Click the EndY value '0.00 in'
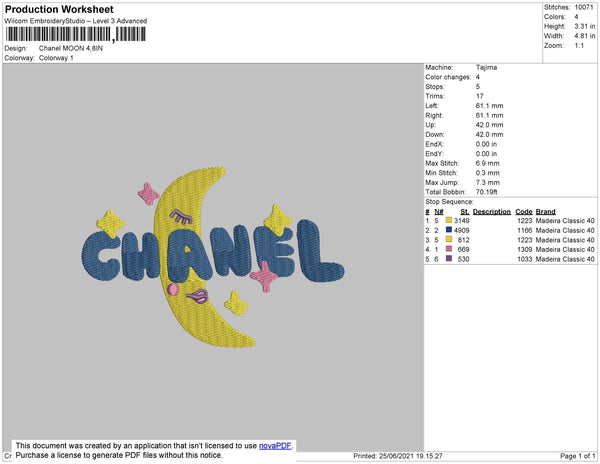The height and width of the screenshot is (464, 600). tap(486, 153)
